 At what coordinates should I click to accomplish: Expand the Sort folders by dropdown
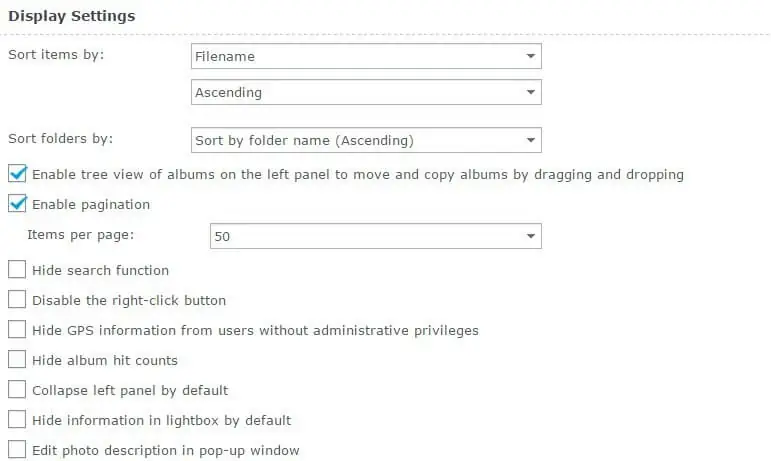point(365,140)
